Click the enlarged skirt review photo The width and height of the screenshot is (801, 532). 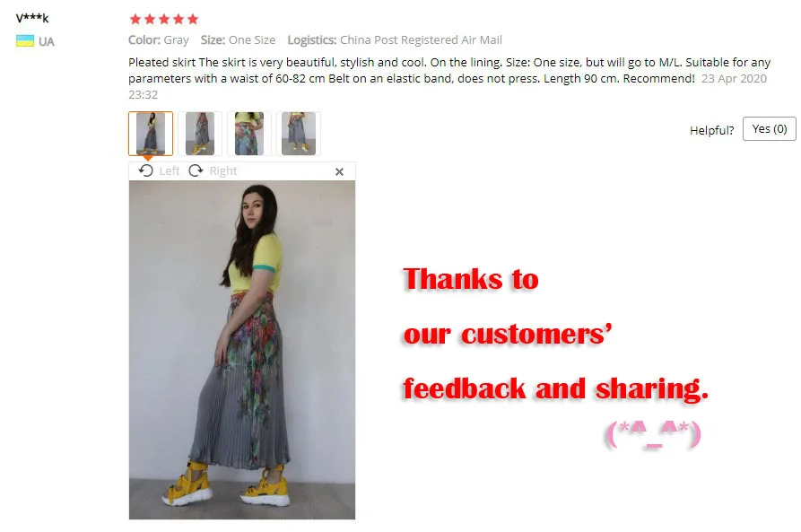pos(242,350)
